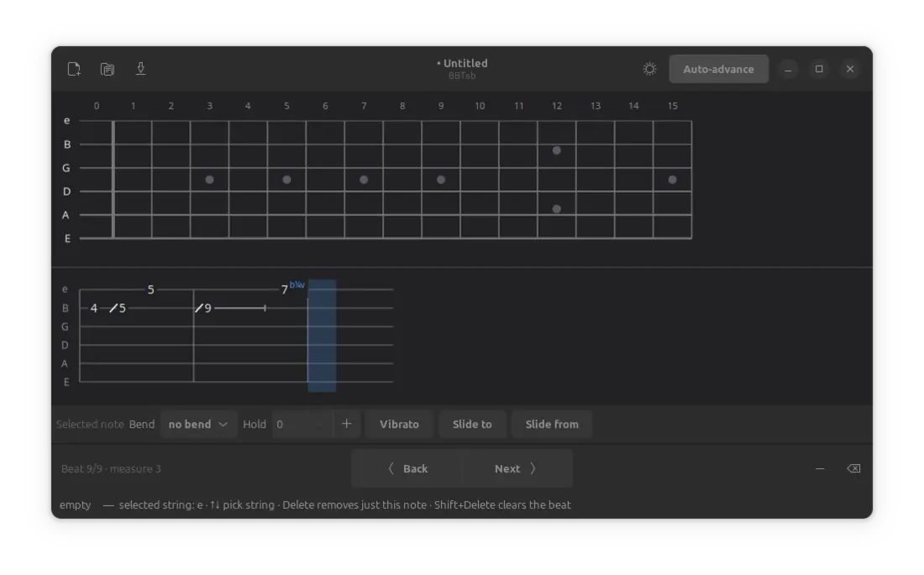Click the highlighted blue cursor beat column
The height and width of the screenshot is (575, 924).
tap(322, 335)
